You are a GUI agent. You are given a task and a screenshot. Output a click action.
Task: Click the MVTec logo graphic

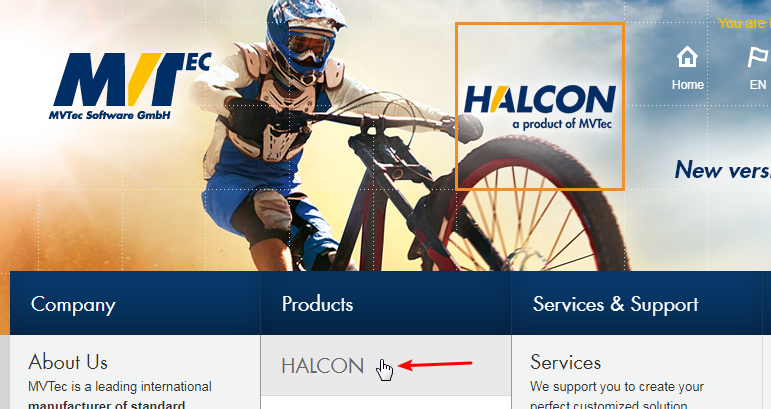coord(132,80)
